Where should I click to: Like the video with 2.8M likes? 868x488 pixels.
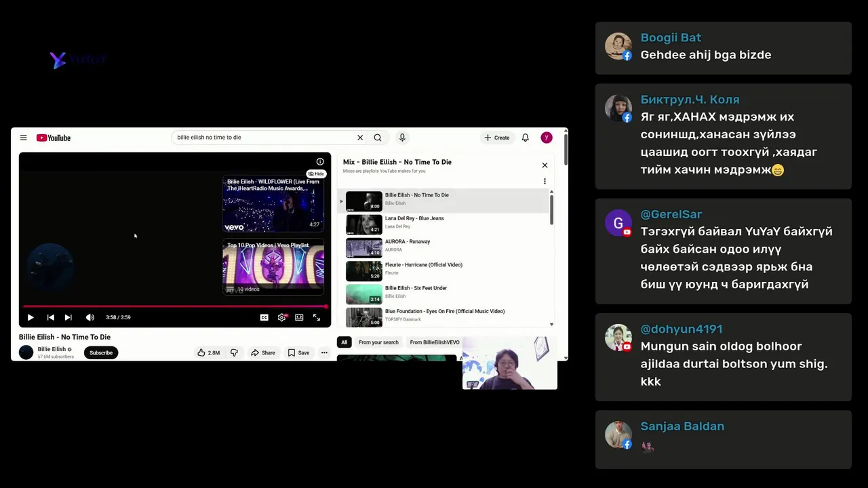point(209,352)
